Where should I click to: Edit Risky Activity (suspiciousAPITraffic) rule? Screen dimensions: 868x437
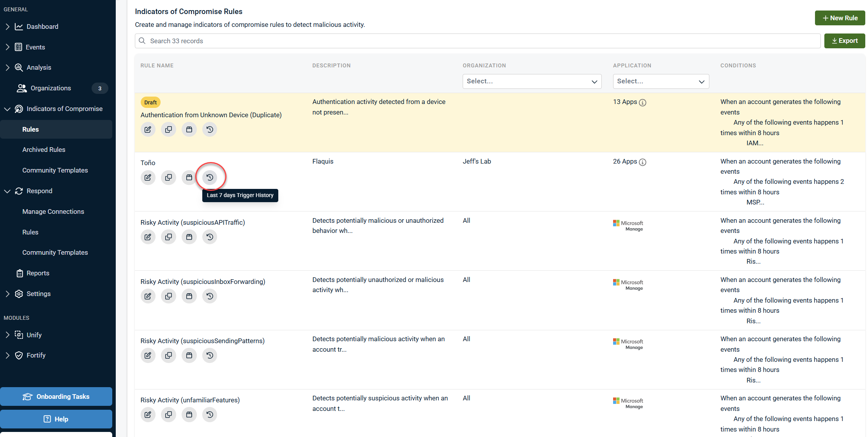point(148,237)
